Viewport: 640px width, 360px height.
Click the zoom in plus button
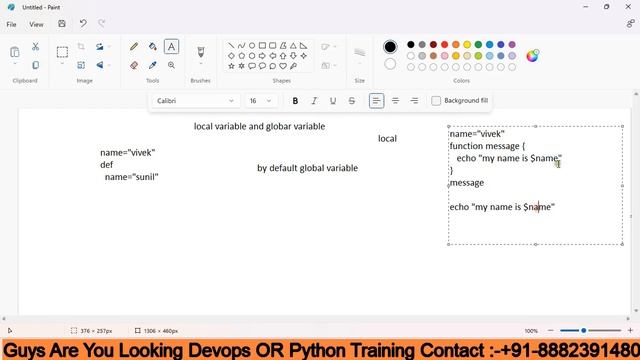[x=630, y=331]
